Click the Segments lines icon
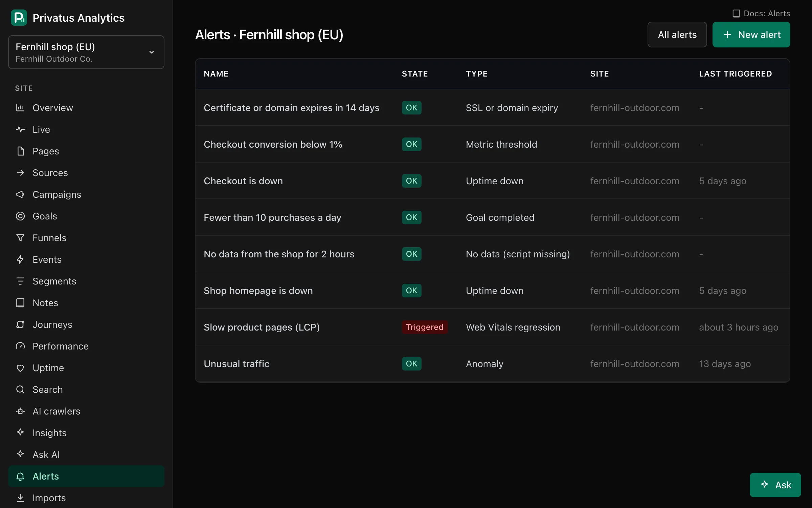 (20, 281)
